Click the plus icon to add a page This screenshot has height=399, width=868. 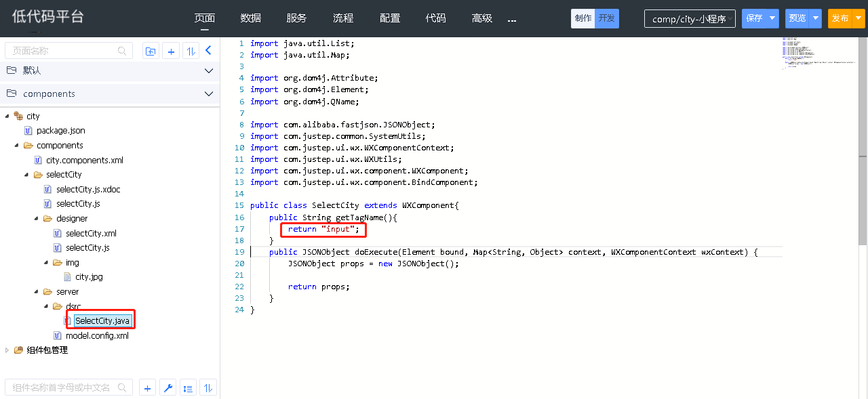[x=172, y=51]
